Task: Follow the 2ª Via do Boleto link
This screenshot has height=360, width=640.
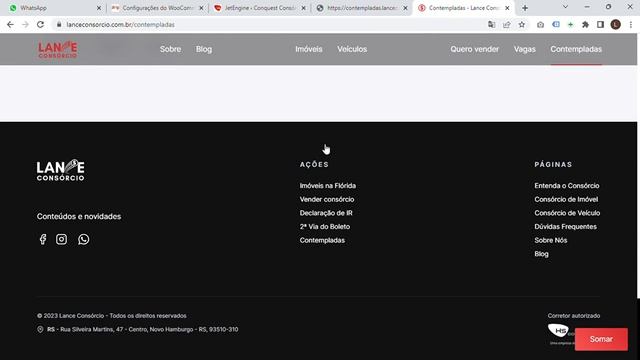Action: [x=325, y=227]
